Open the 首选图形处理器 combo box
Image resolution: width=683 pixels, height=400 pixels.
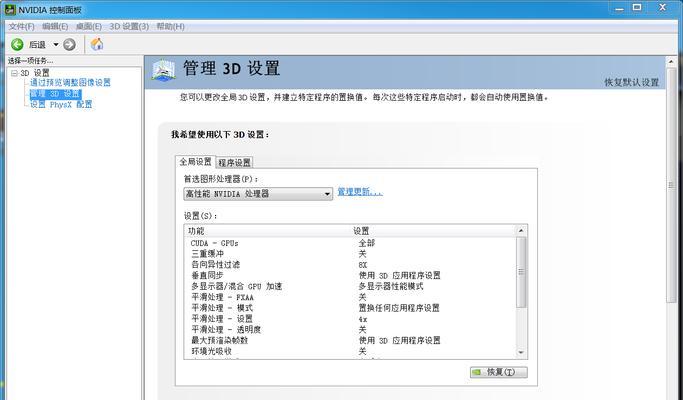click(258, 193)
